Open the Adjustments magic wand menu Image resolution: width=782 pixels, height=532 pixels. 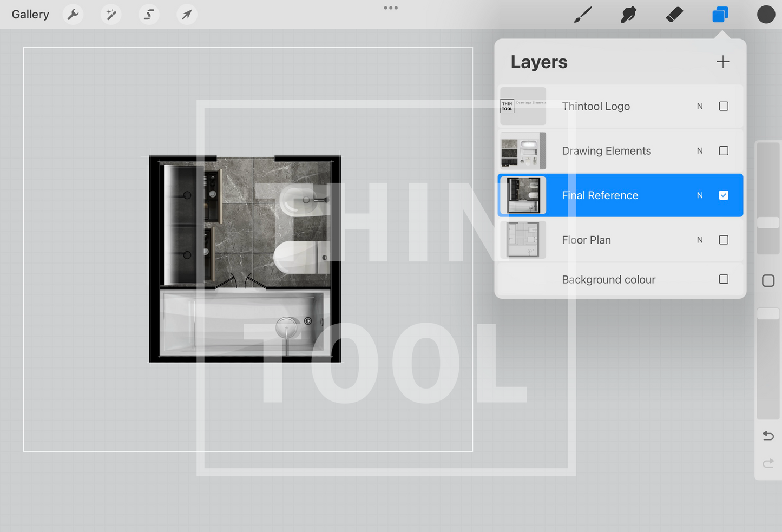[x=111, y=15]
